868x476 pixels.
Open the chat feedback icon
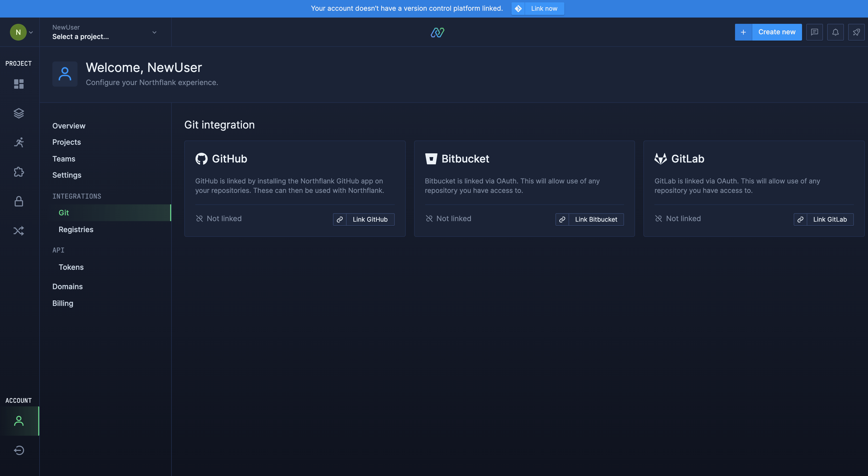click(814, 32)
